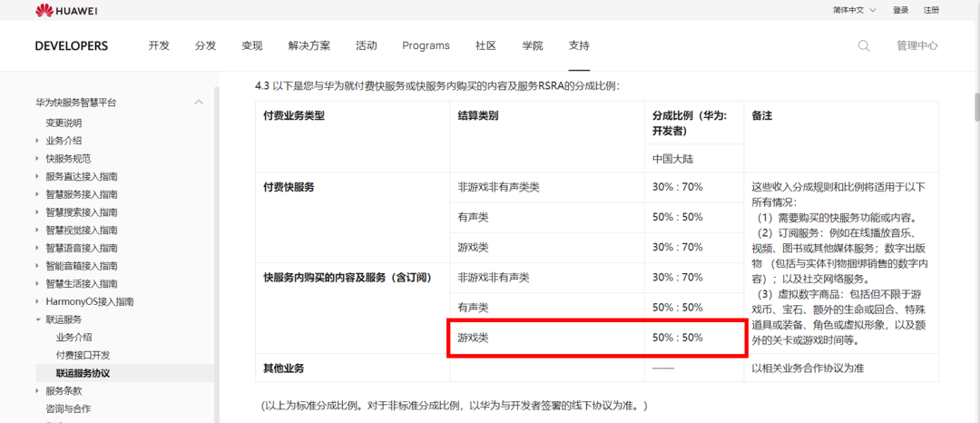Click 备注 table header
980x423 pixels.
tap(761, 117)
